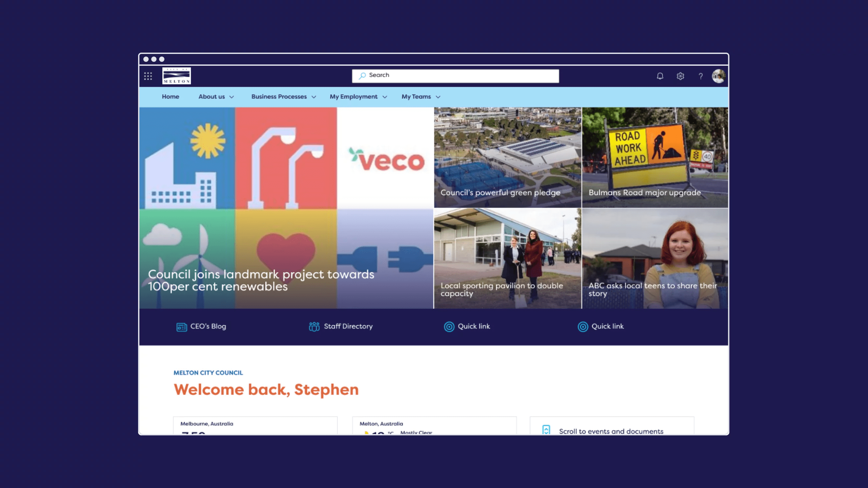Open Local sporting pavilion article
The width and height of the screenshot is (868, 488).
click(501, 289)
